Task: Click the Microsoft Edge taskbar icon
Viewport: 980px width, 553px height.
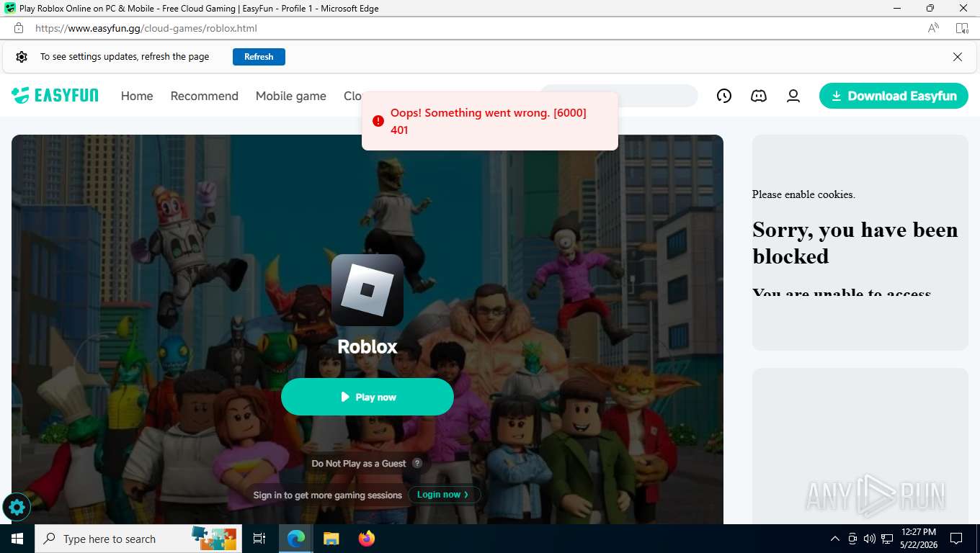Action: click(296, 539)
